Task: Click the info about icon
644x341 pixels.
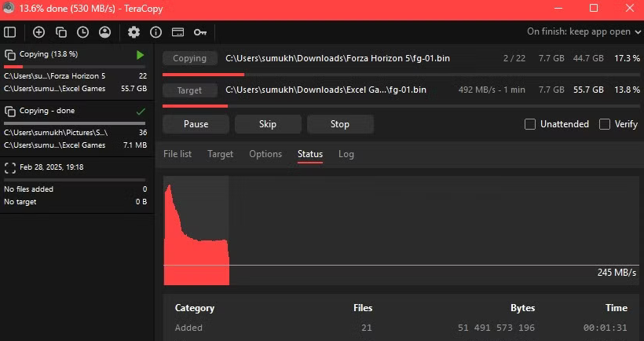Action: [x=156, y=32]
